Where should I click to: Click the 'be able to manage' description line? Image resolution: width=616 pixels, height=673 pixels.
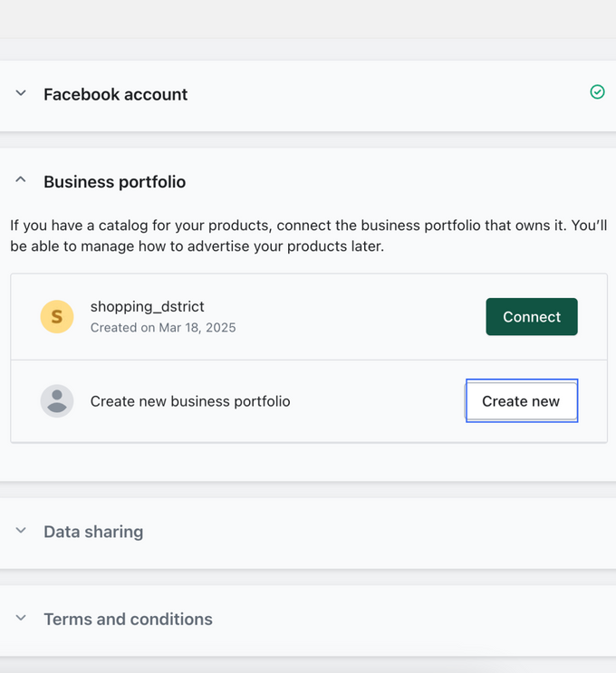coord(197,246)
